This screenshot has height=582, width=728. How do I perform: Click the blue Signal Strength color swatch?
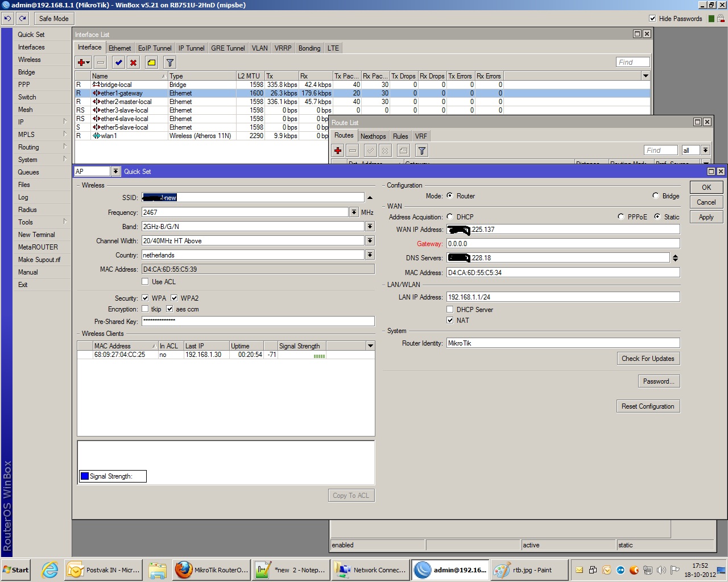pos(85,476)
